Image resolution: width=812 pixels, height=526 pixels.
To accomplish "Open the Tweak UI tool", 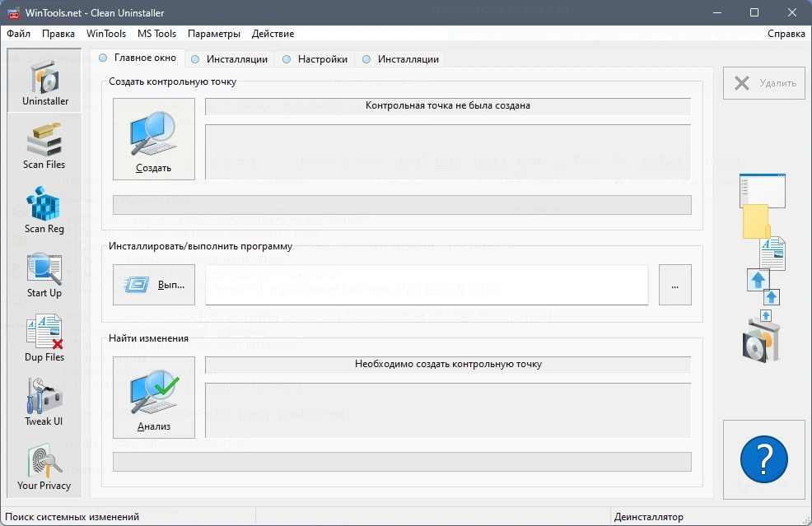I will point(44,403).
